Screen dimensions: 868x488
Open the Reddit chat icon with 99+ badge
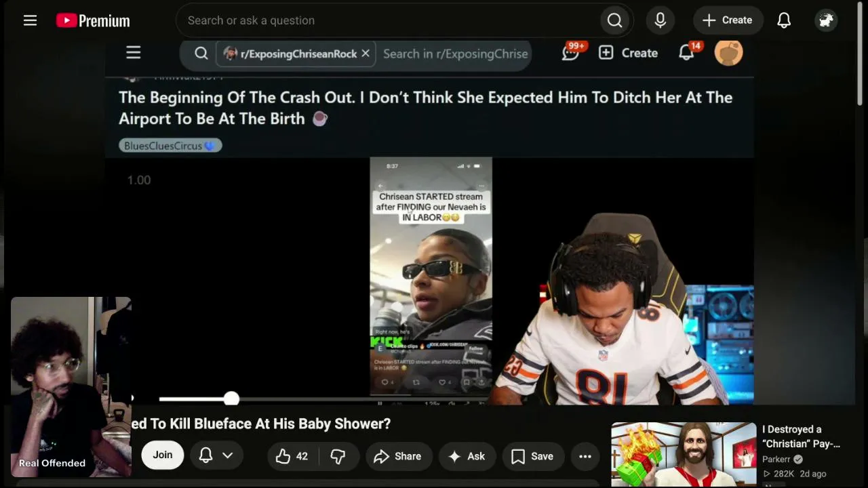pyautogui.click(x=572, y=52)
